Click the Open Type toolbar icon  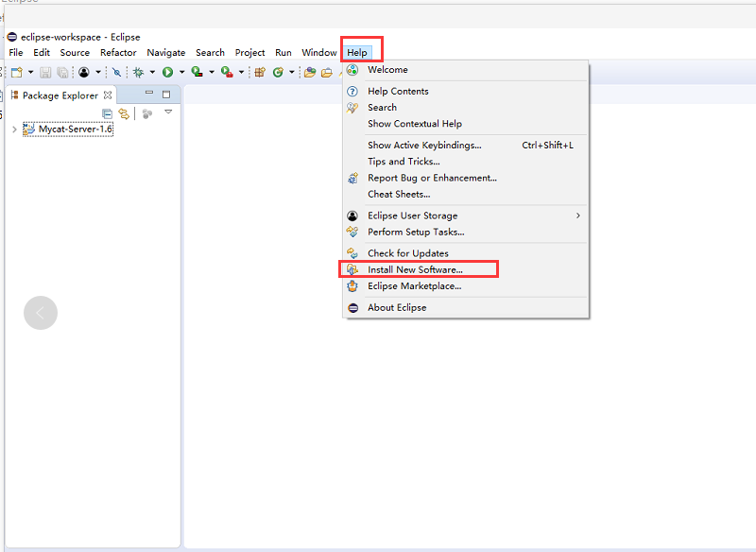tap(310, 73)
